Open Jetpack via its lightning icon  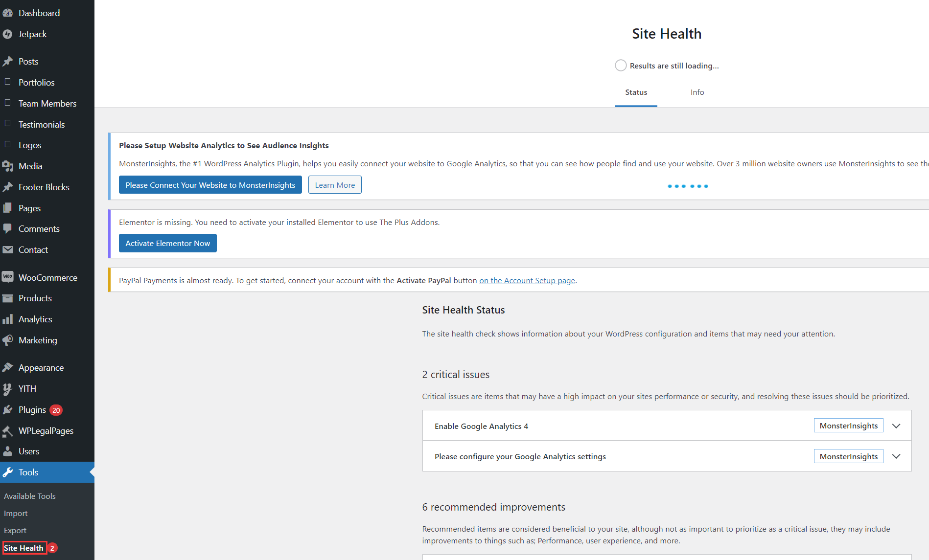[8, 34]
